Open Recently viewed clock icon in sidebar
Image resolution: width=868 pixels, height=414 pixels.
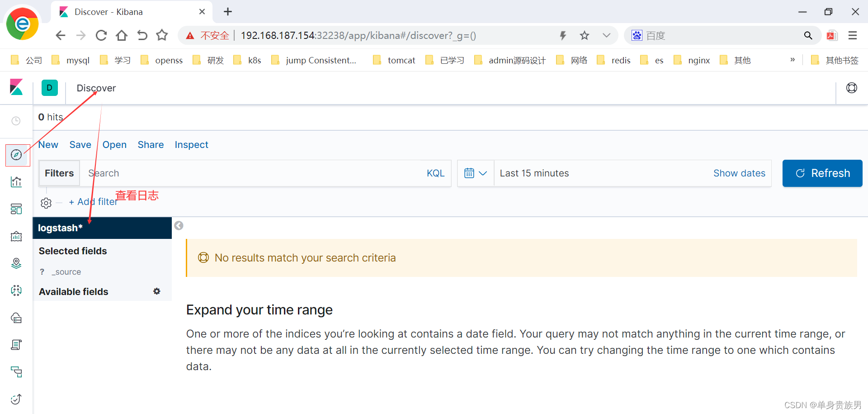16,121
